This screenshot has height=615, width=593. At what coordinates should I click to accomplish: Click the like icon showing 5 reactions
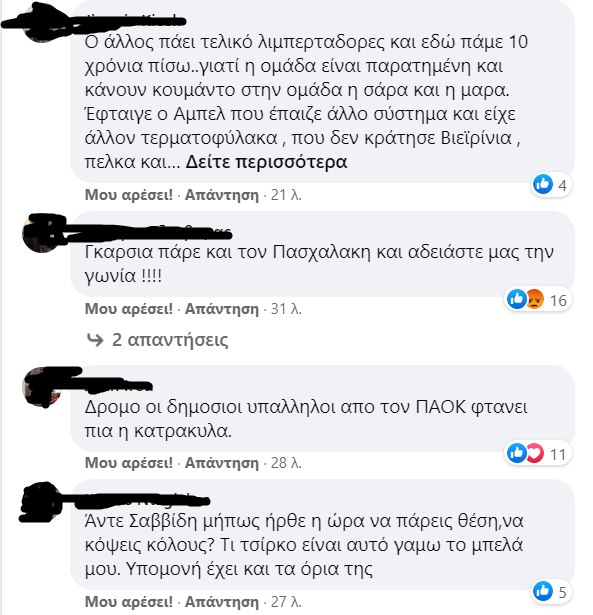click(x=543, y=591)
